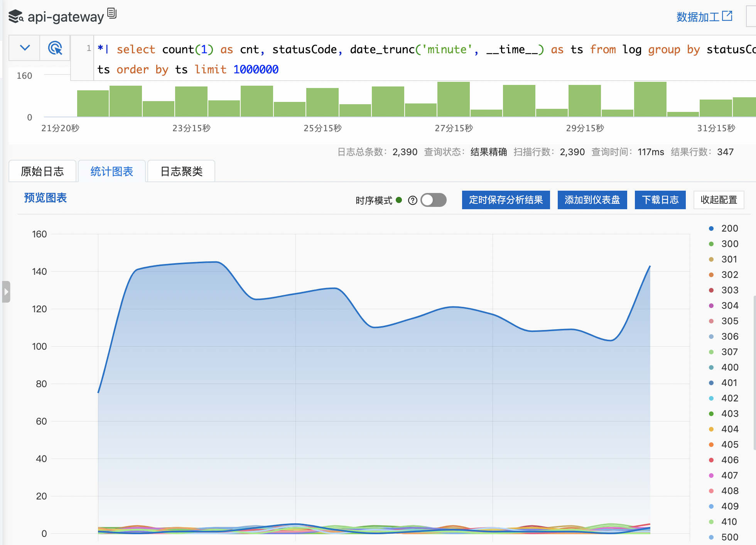The image size is (756, 545).
Task: Click 定时保存分析结果 button
Action: [x=506, y=200]
